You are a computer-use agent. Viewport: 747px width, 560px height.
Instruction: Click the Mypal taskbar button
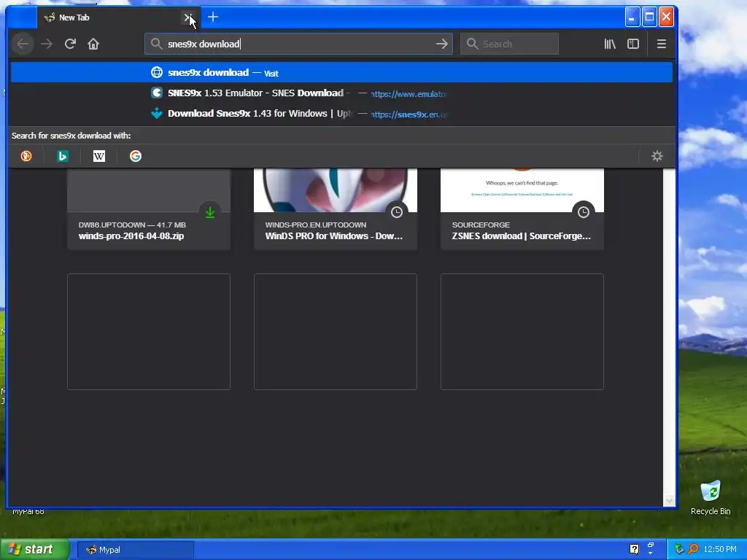[135, 550]
